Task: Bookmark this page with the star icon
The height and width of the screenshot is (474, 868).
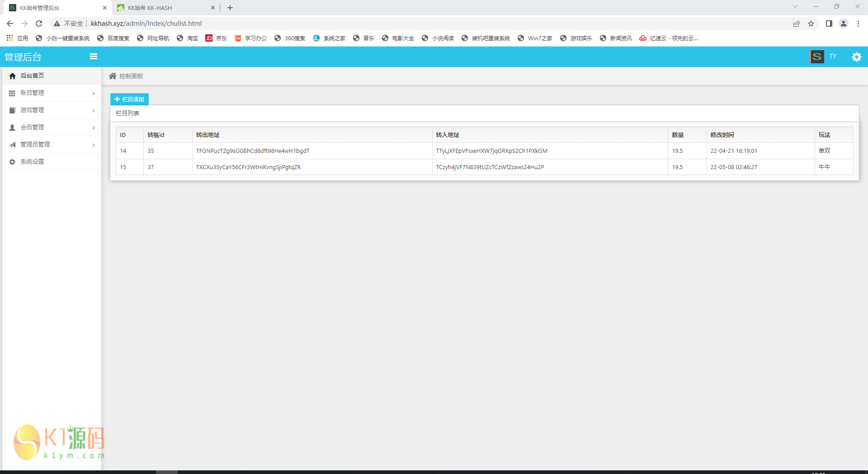Action: tap(811, 24)
